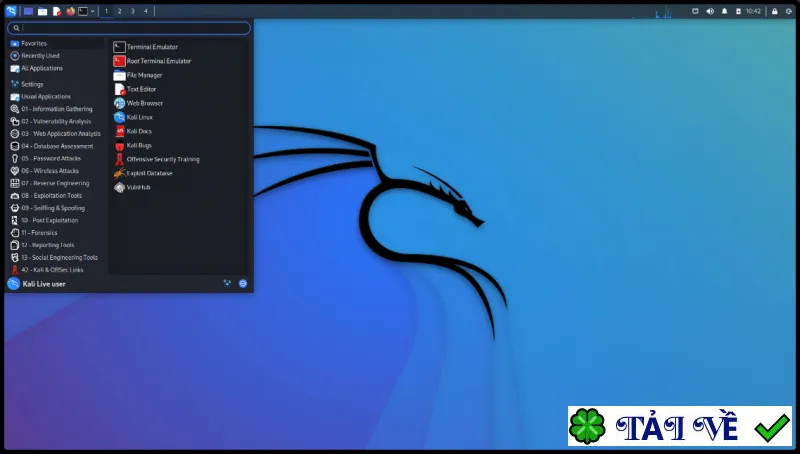The width and height of the screenshot is (800, 454).
Task: Open 04 - Database Assessment category
Action: (56, 146)
